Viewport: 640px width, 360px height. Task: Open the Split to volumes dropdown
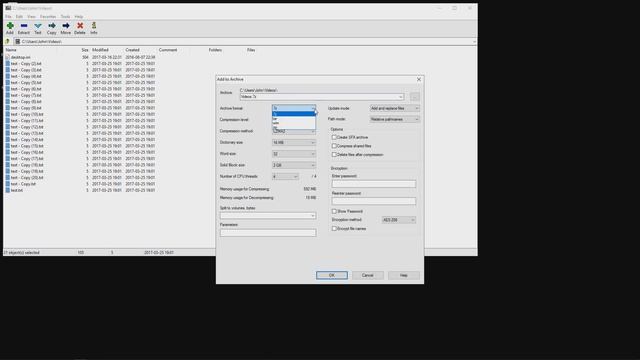coord(268,216)
